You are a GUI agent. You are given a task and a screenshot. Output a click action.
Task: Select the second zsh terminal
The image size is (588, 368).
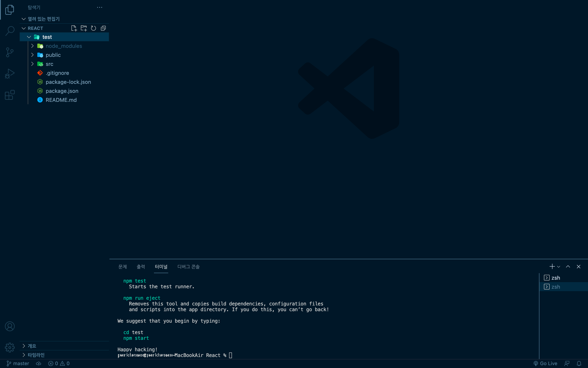coord(563,287)
